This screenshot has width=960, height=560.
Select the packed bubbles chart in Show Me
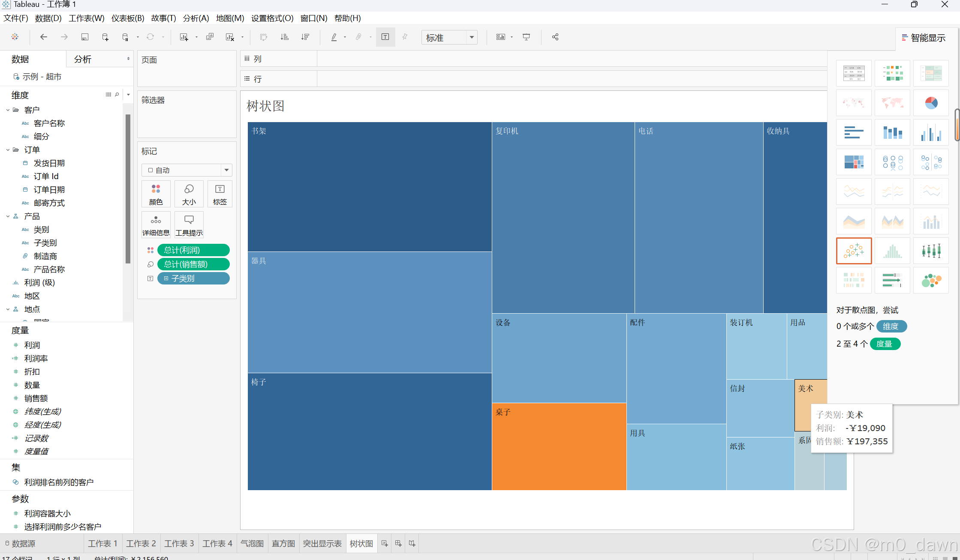[x=930, y=280]
